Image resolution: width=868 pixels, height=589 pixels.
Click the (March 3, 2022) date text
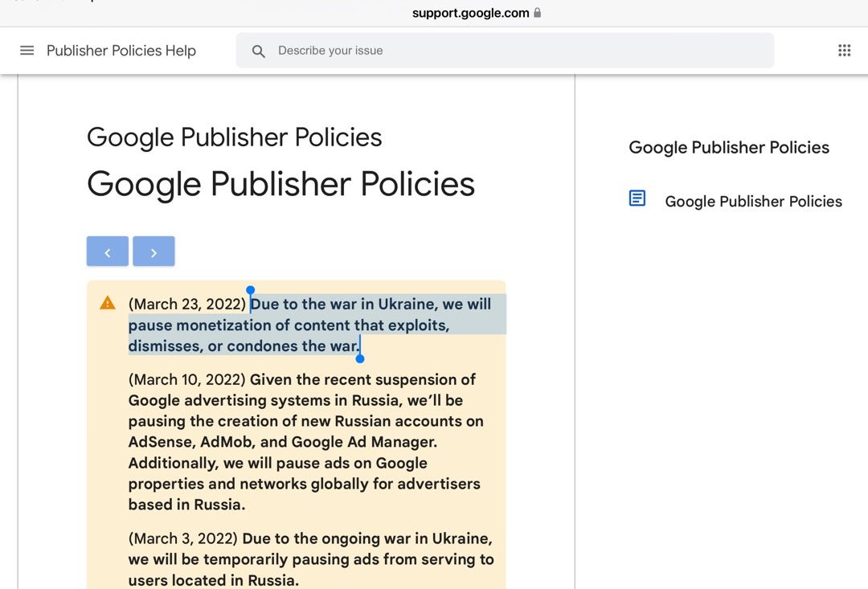(183, 538)
